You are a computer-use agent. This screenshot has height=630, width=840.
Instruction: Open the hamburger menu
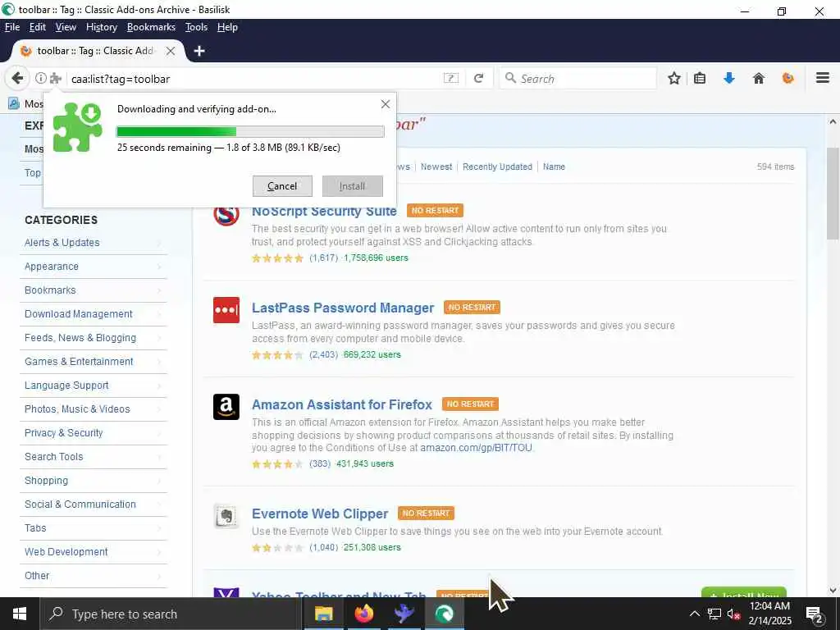point(823,78)
